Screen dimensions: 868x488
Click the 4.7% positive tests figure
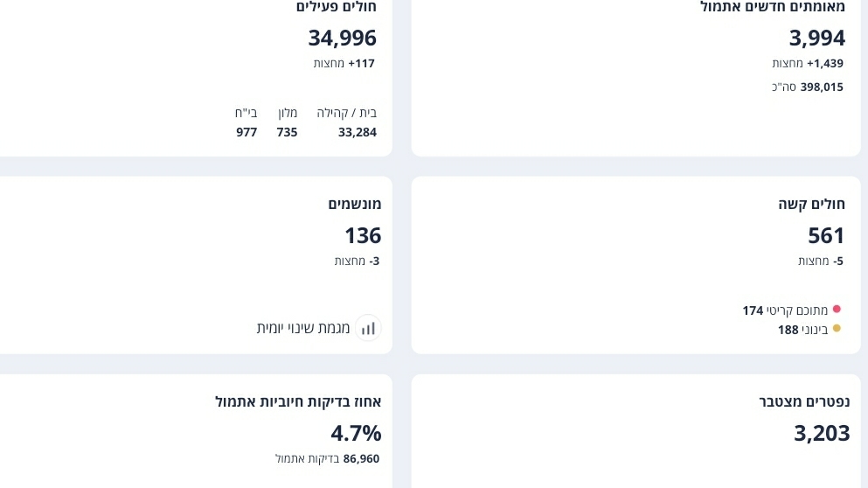click(x=356, y=433)
